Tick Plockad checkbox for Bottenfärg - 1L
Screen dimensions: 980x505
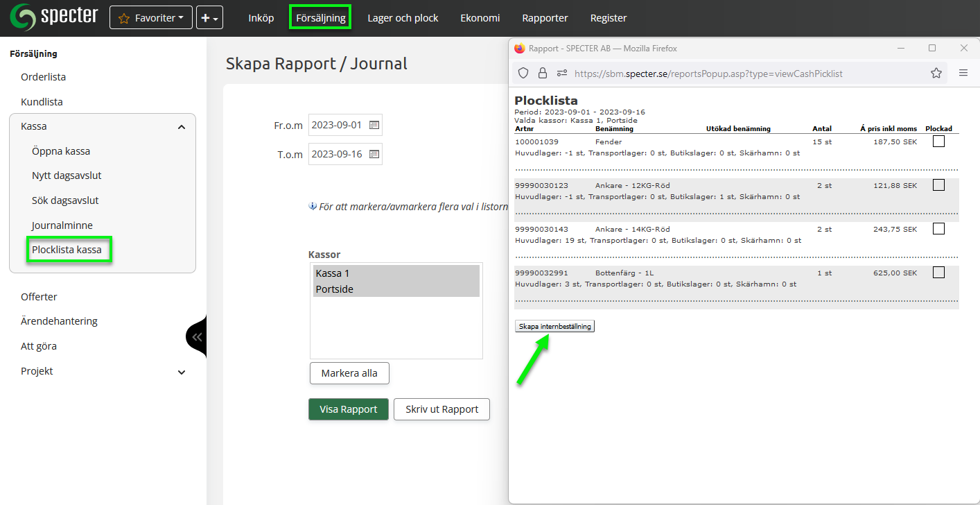(938, 273)
